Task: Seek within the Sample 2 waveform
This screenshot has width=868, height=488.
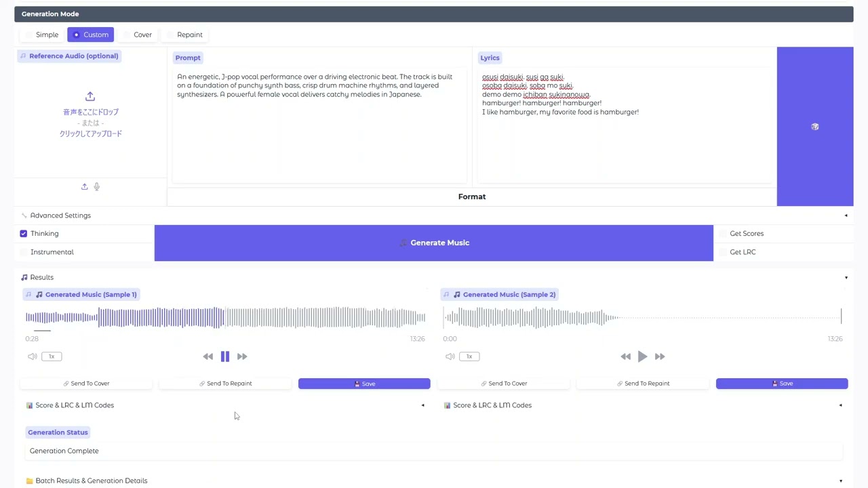Action: pyautogui.click(x=643, y=317)
